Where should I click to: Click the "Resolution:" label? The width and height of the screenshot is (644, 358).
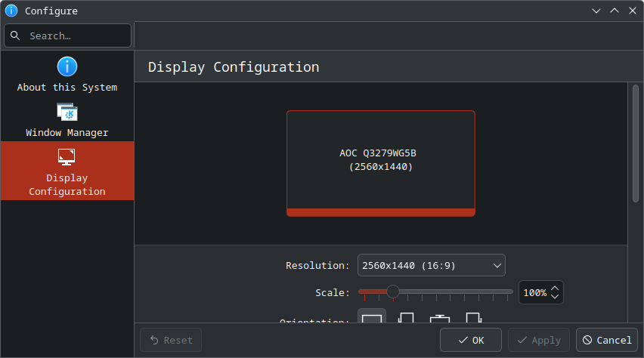pos(317,266)
